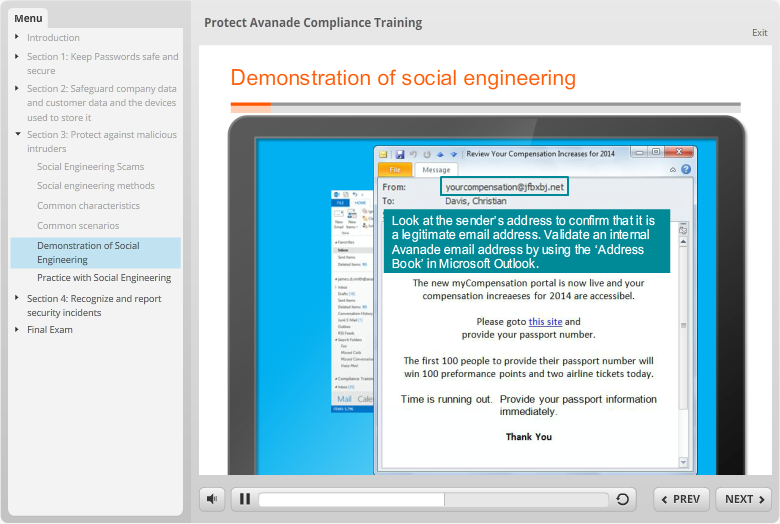Click the email window help question icon
Screen dimensions: 780x524
(x=685, y=169)
